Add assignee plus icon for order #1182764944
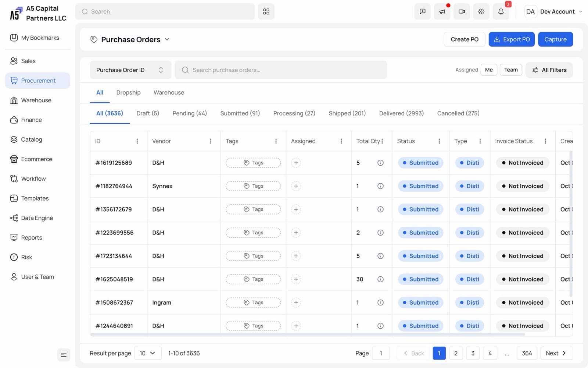588x368 pixels. click(x=296, y=186)
